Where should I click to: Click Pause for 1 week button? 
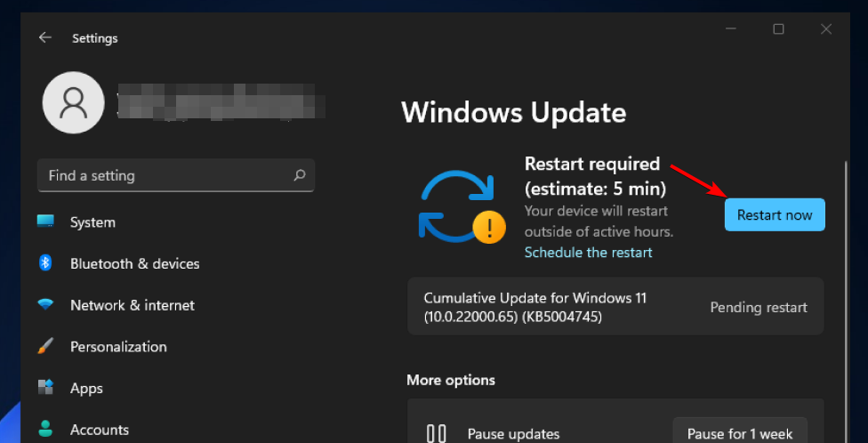[740, 431]
